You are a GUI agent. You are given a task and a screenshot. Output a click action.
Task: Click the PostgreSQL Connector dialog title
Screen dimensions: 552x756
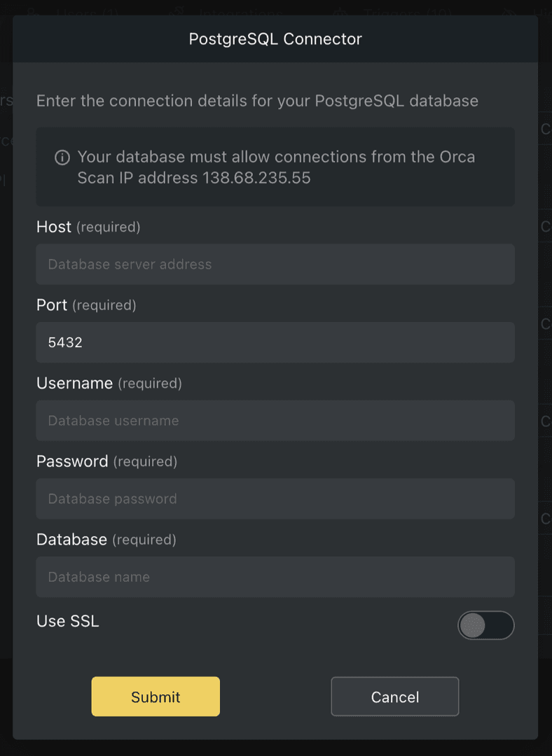tap(275, 38)
